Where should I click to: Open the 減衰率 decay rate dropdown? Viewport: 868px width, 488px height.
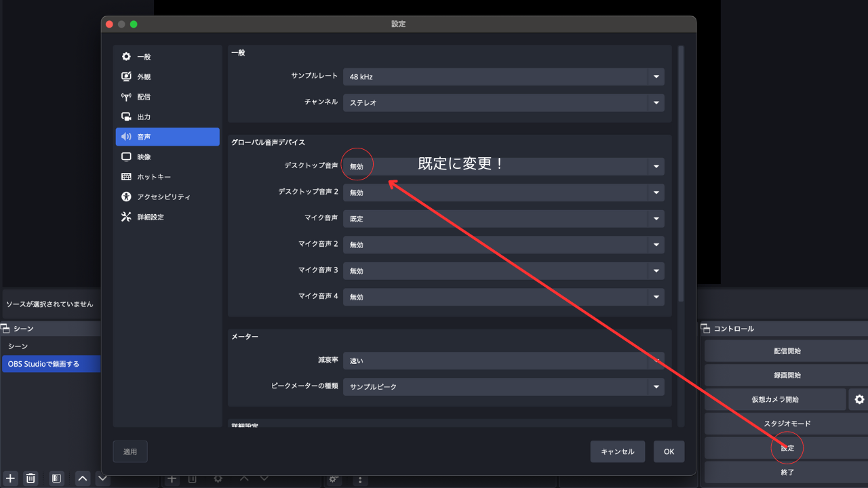504,361
